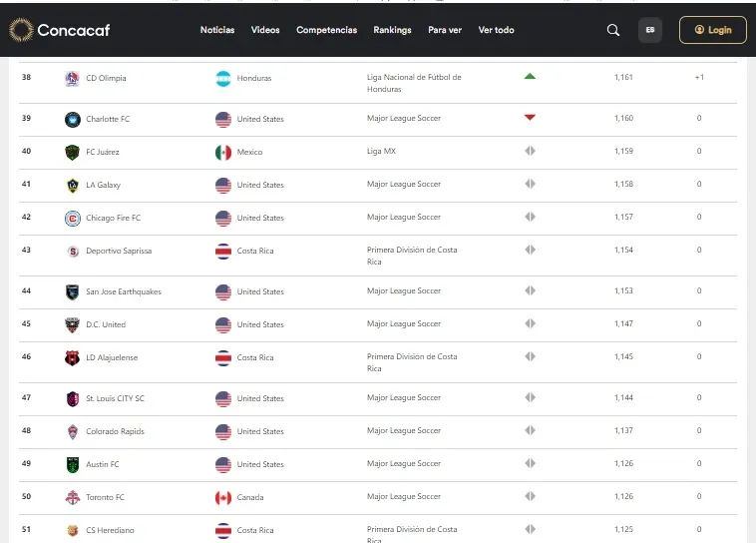Click the Mexico flag icon
Image resolution: width=756 pixels, height=543 pixels.
coord(223,152)
